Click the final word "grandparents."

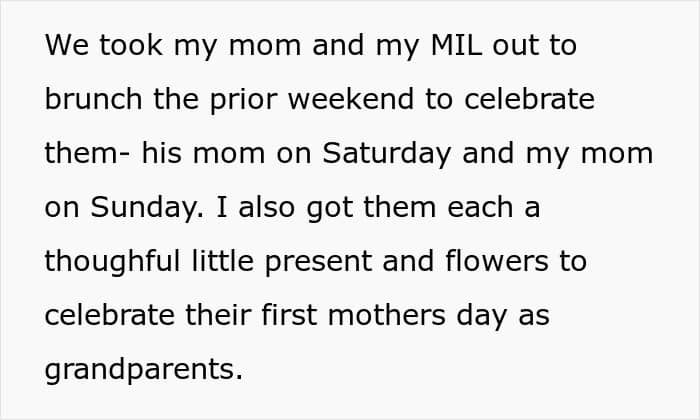coord(144,370)
